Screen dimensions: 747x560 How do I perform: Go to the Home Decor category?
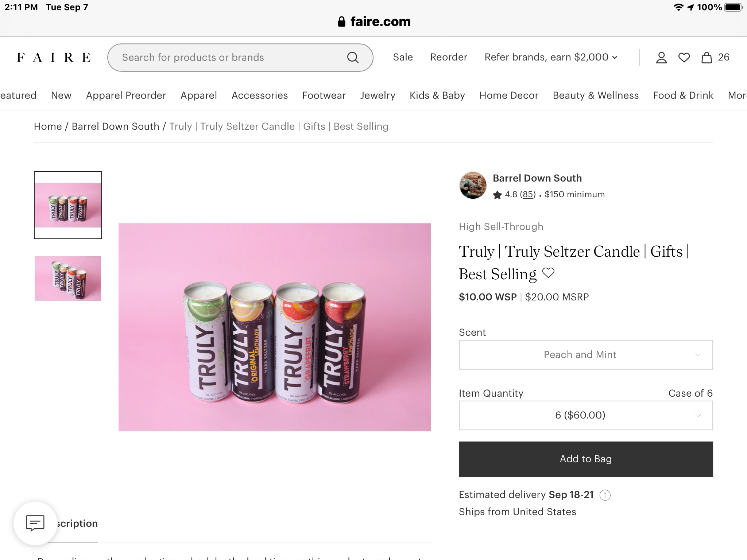508,96
